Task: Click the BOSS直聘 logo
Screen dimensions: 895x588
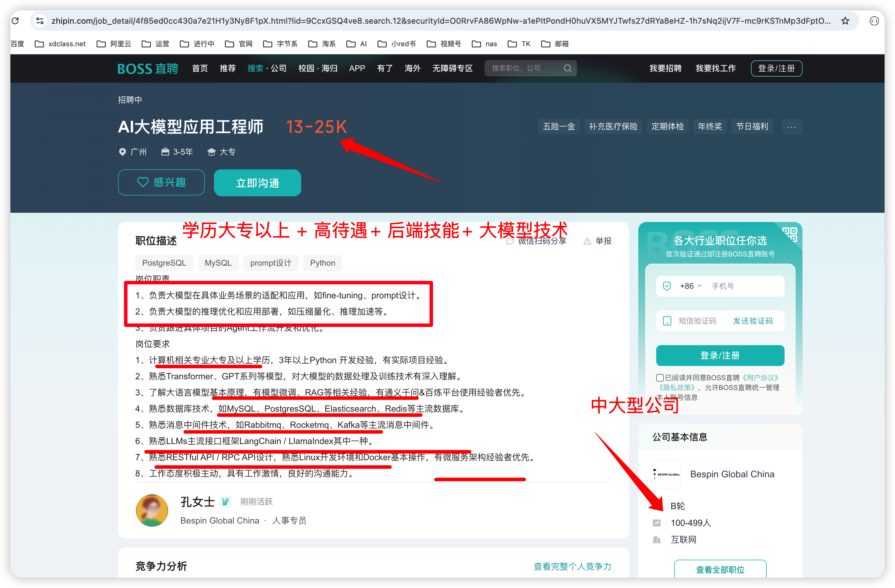Action: click(147, 69)
